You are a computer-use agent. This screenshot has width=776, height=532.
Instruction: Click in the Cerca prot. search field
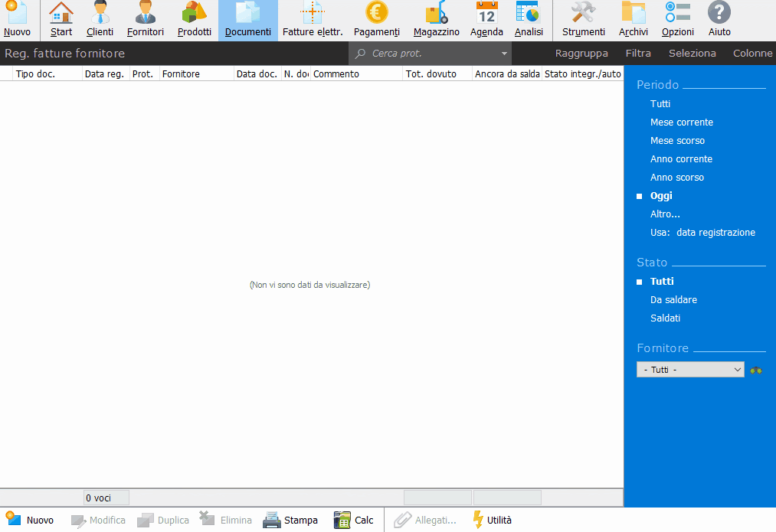coord(431,54)
